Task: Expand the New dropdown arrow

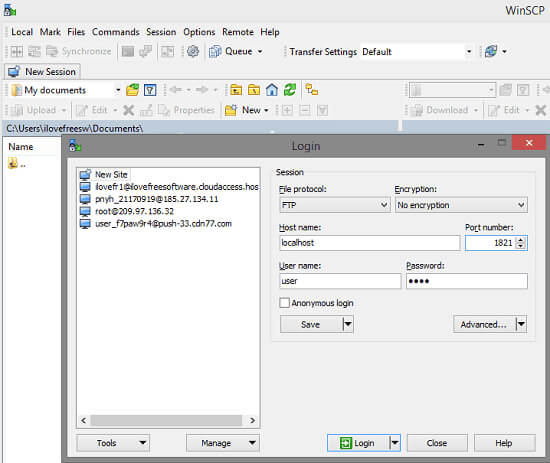Action: [266, 110]
